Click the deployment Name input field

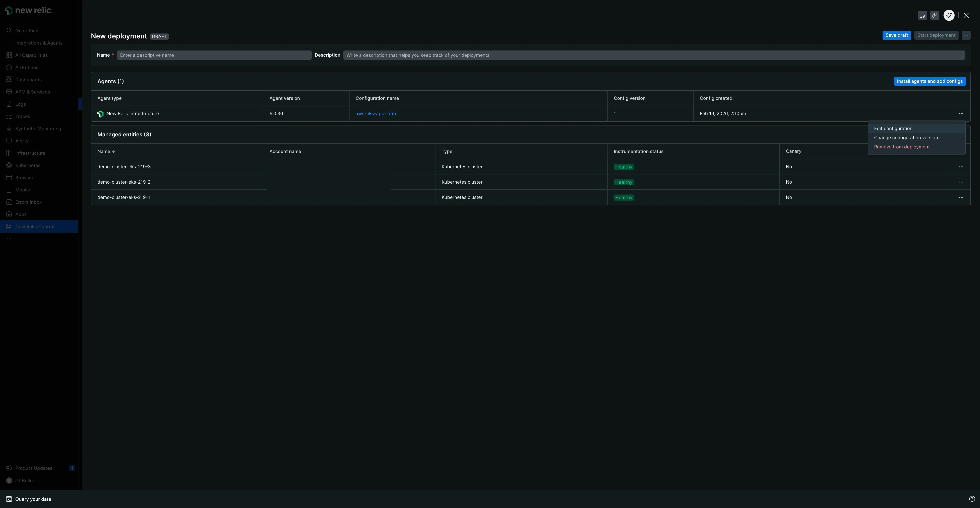(x=214, y=55)
